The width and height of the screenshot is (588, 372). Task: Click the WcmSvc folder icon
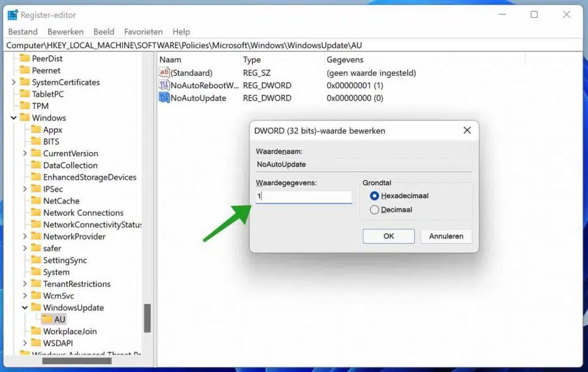[36, 296]
